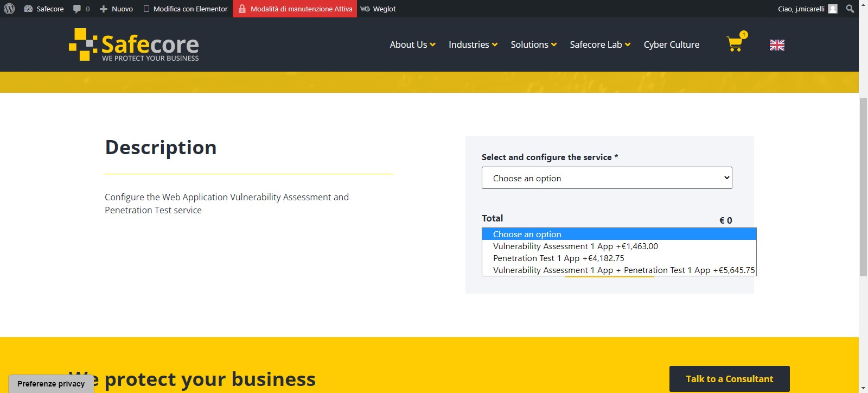Open the comments bubble in admin bar
This screenshot has width=868, height=393.
tap(81, 9)
